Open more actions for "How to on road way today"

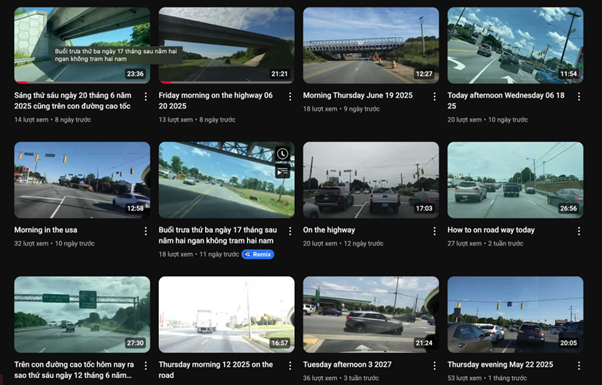579,231
